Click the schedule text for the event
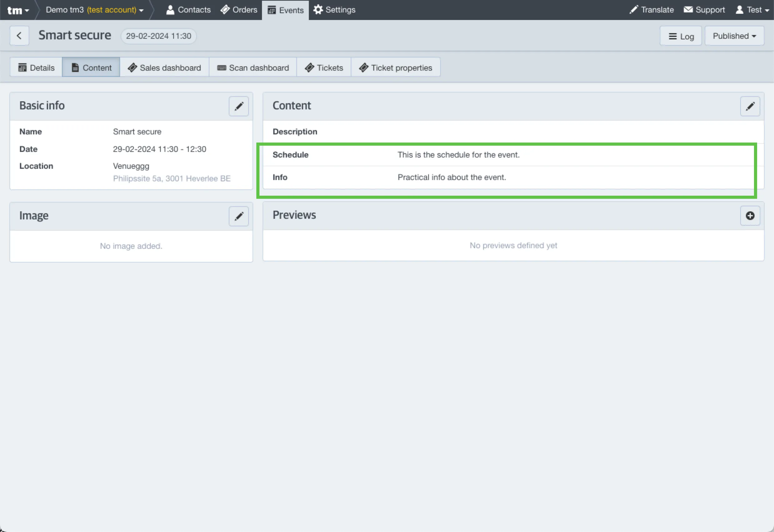Viewport: 774px width, 532px height. coord(458,155)
